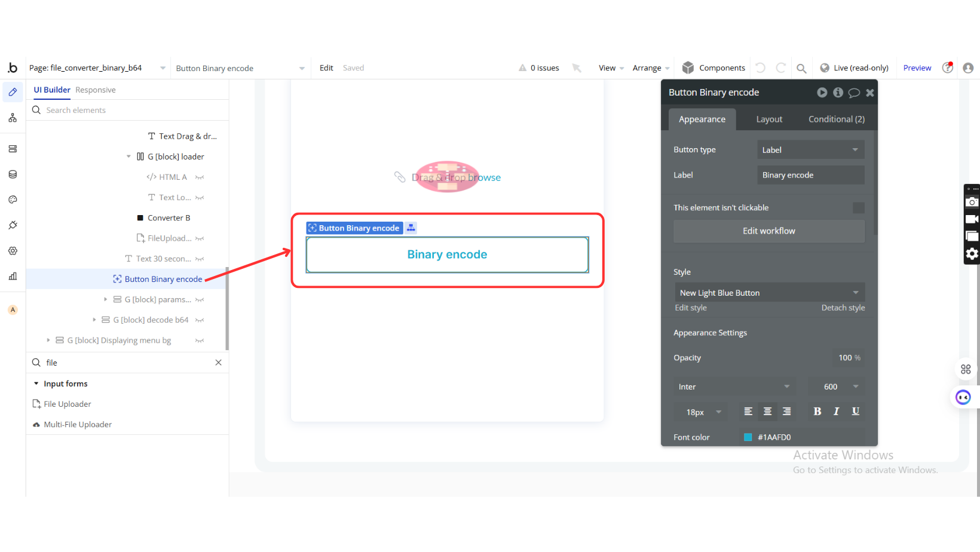980x552 pixels.
Task: Click the four-circles apps icon
Action: [966, 369]
